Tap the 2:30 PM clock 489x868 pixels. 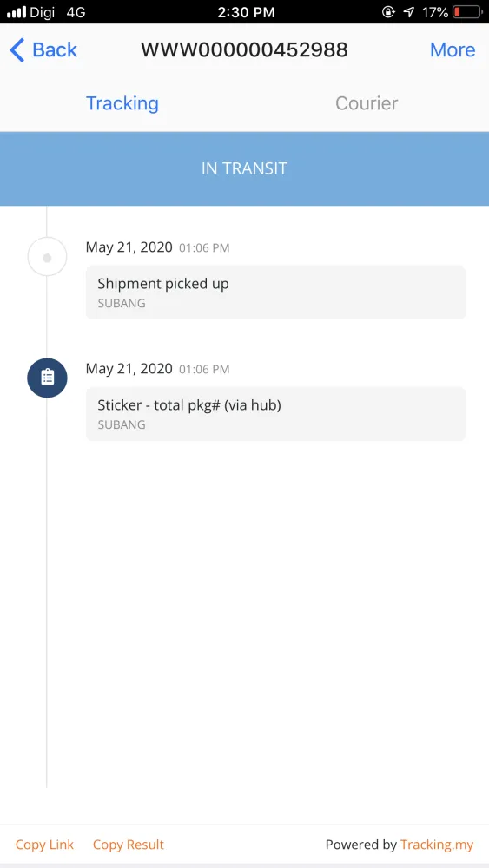coord(246,12)
